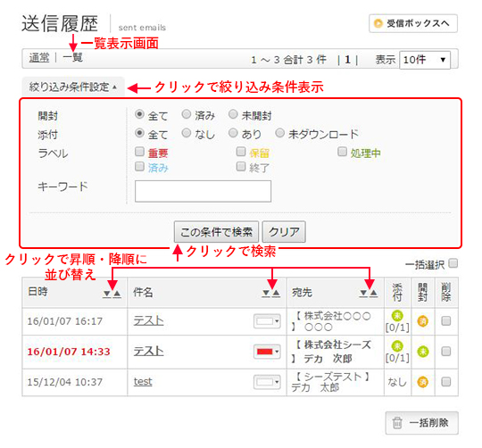
Task: Click ascending sort arrow in 件名 column
Action: 277,294
